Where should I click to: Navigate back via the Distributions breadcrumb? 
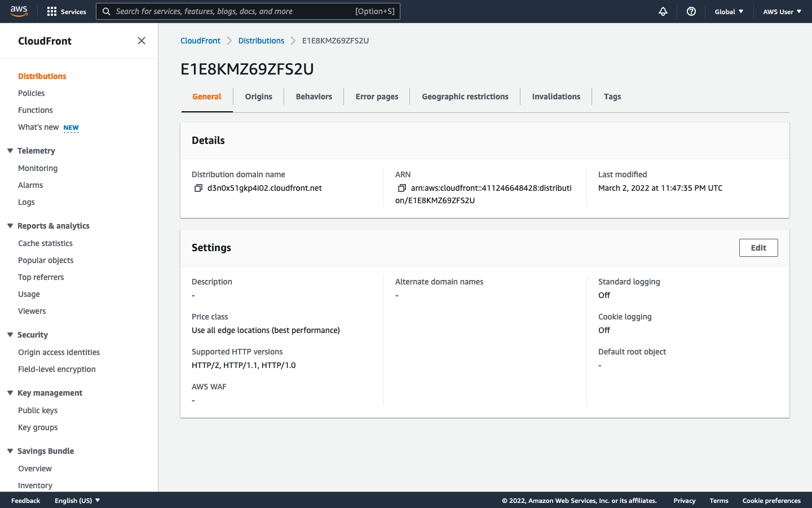pyautogui.click(x=261, y=40)
